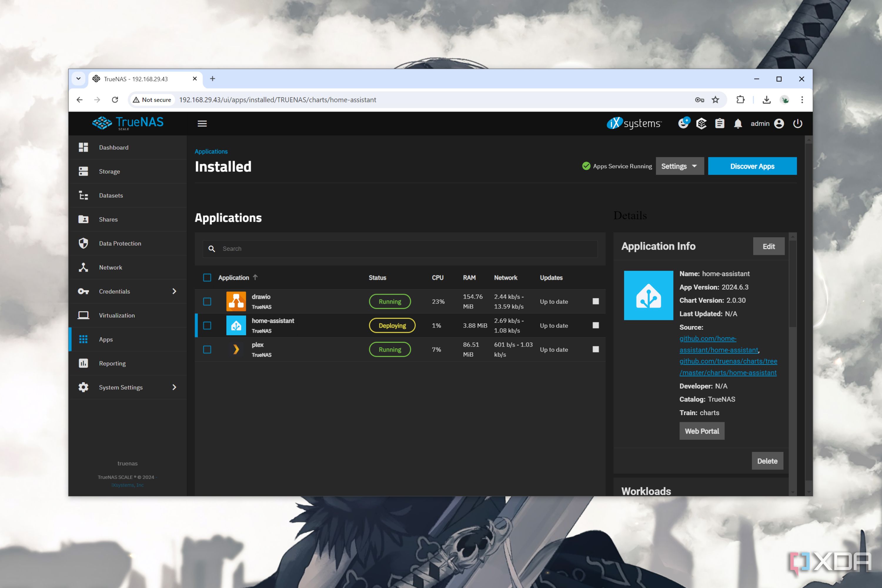Open a new browser tab

tap(213, 79)
